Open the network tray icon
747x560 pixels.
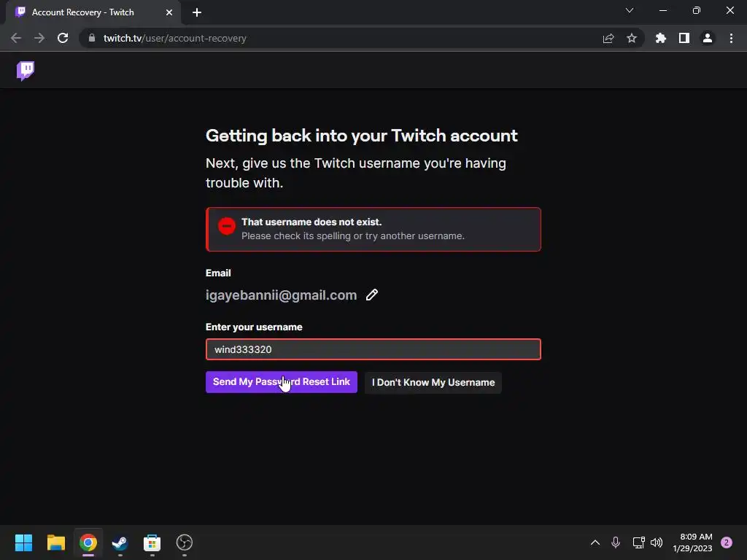[638, 542]
